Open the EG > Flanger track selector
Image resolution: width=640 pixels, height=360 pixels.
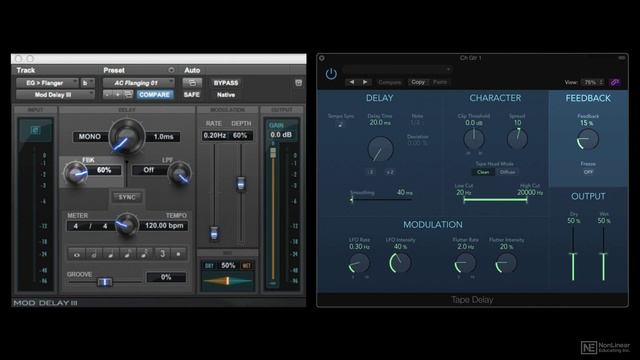pos(47,83)
